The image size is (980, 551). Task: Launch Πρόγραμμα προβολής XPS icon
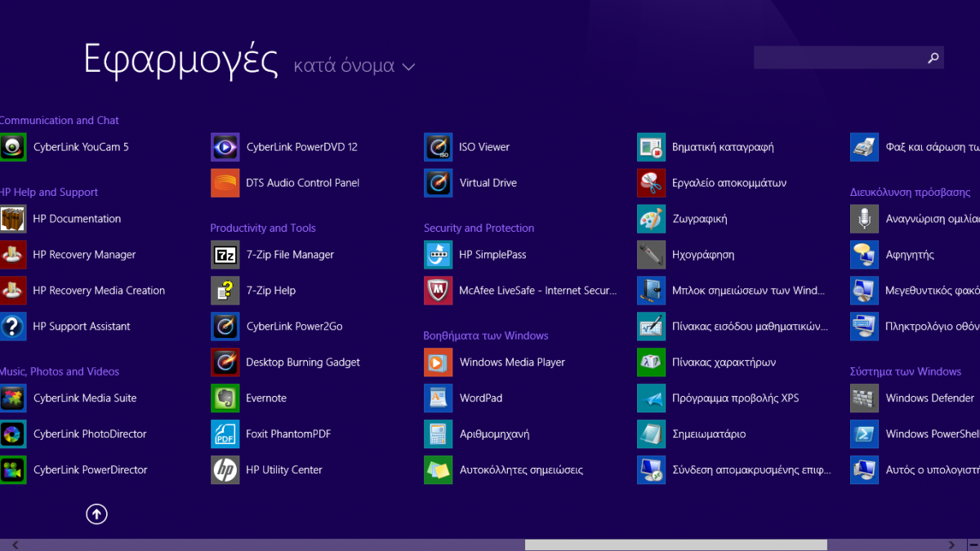tap(651, 398)
